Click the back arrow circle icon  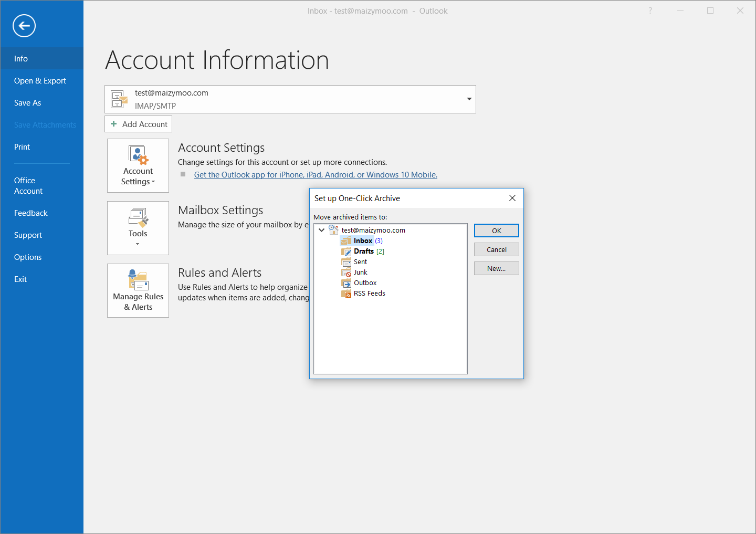coord(24,26)
